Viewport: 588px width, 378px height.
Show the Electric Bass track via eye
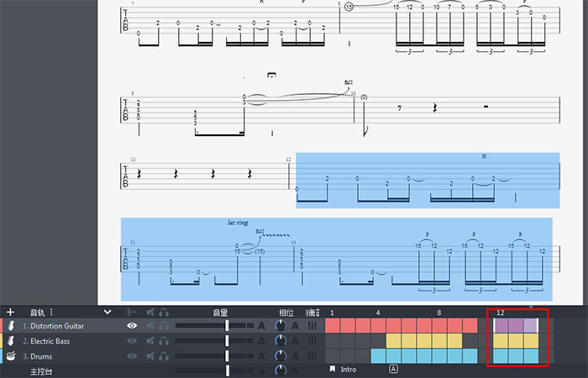[132, 341]
